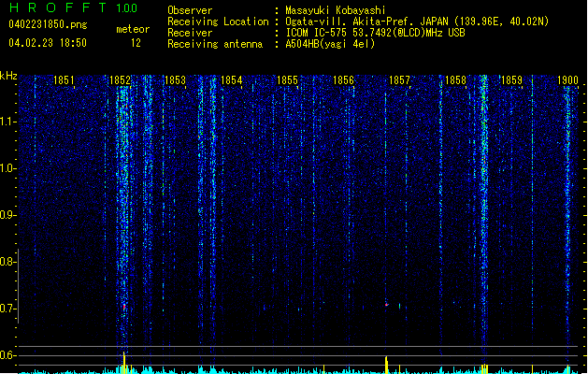This screenshot has width=588, height=374.
Task: Select the filename 0402231850.png
Action: (48, 24)
